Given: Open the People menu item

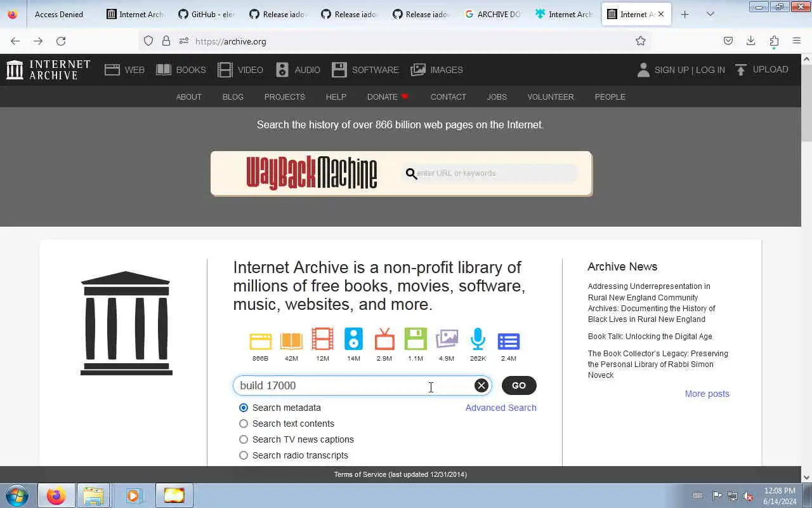Looking at the screenshot, I should 610,97.
